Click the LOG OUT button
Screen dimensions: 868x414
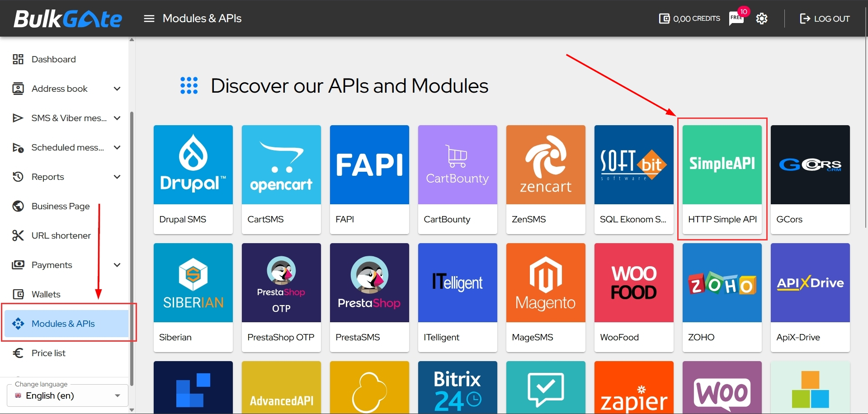pos(825,19)
